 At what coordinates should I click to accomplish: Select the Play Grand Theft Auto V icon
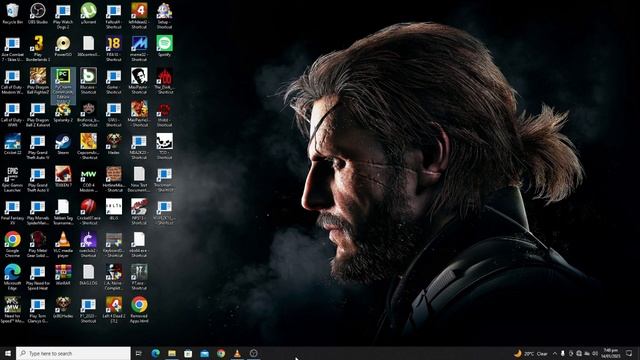coord(38,179)
